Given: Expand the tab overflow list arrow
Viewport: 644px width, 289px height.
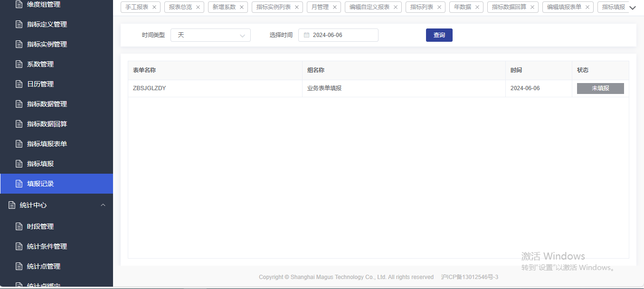Looking at the screenshot, I should [632, 8].
